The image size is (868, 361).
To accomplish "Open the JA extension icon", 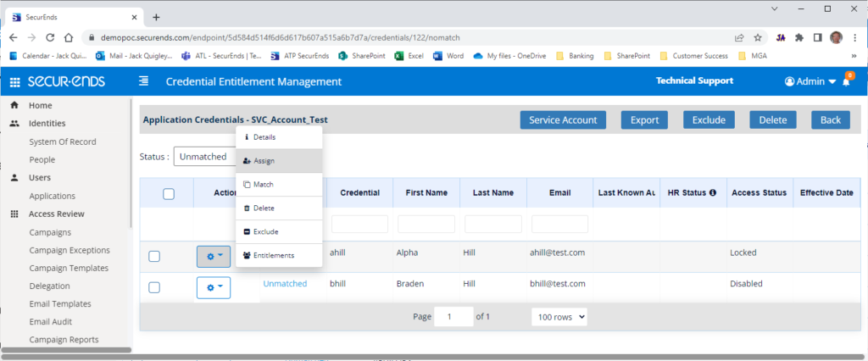I will [x=781, y=37].
